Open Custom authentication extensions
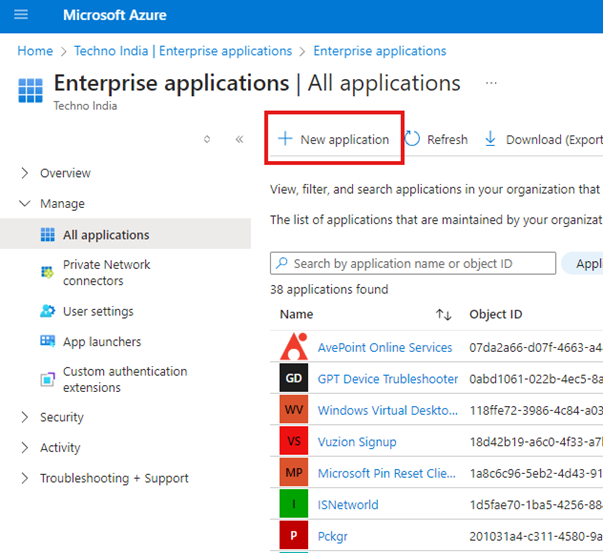This screenshot has height=553, width=603. [x=125, y=379]
